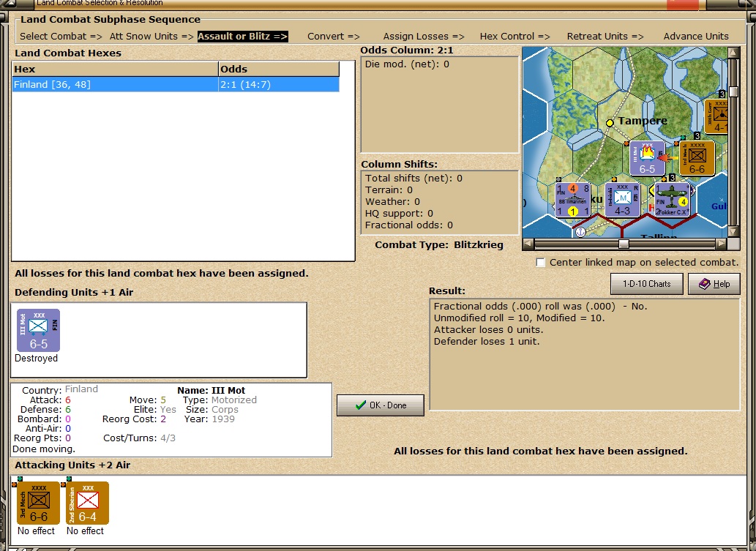Click the Destroyed status under III Mot
The height and width of the screenshot is (551, 756).
point(36,358)
